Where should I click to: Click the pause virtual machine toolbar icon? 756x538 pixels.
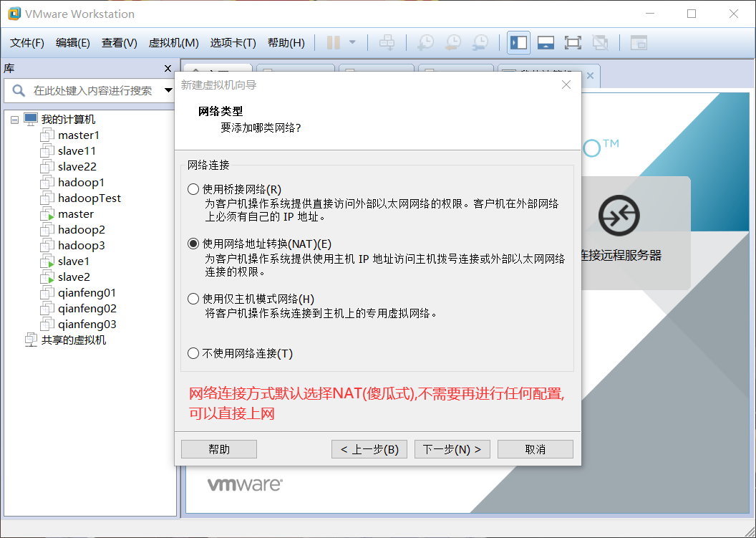tap(333, 42)
